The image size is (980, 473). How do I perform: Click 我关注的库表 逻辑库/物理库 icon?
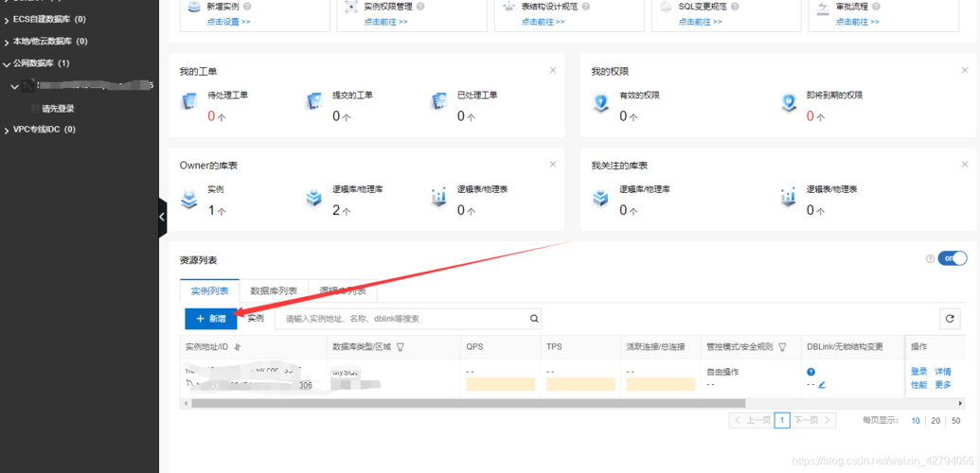(x=600, y=198)
